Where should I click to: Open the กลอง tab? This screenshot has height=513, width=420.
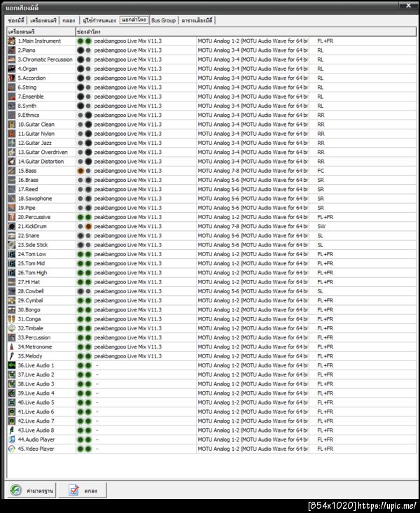tap(69, 20)
